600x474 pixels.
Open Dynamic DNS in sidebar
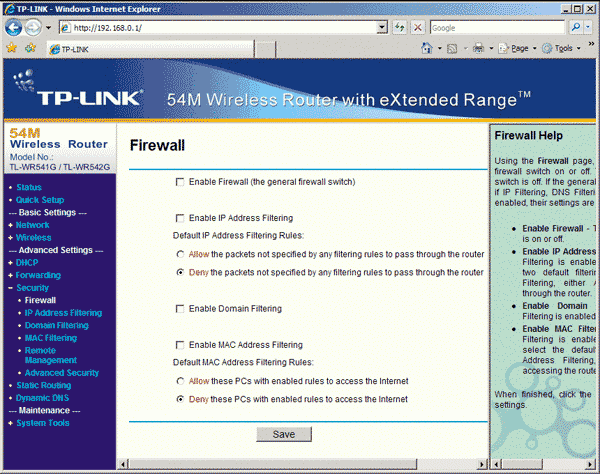tap(42, 398)
